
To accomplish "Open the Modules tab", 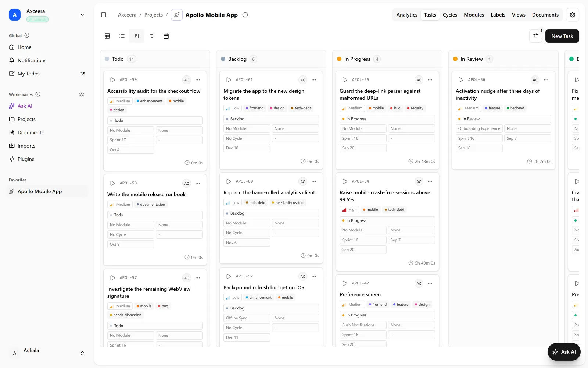I will click(474, 15).
